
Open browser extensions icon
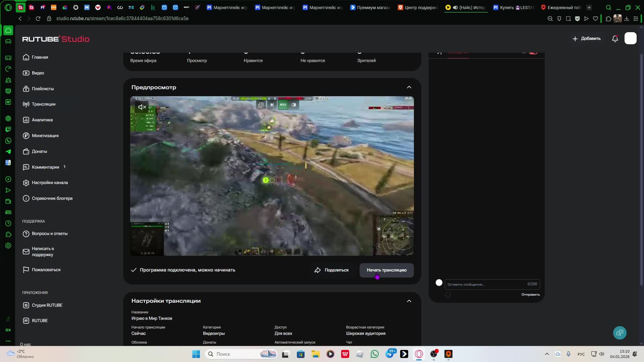[x=608, y=19]
